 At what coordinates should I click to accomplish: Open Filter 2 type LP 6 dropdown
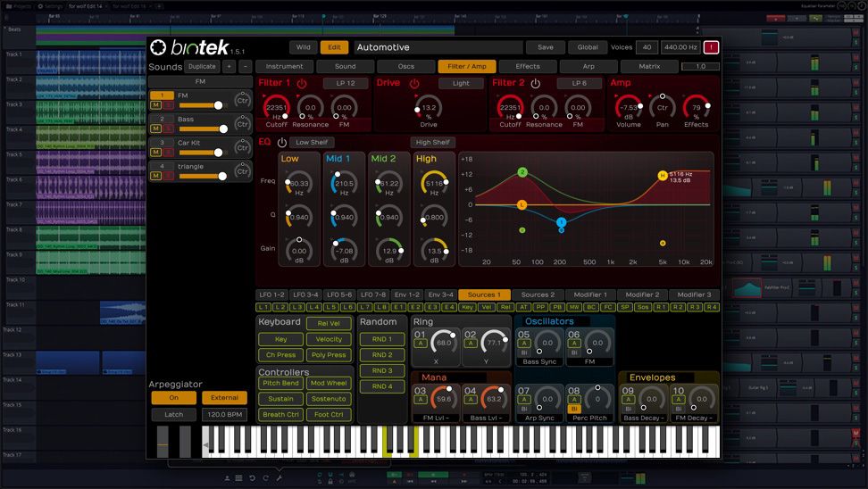(580, 84)
